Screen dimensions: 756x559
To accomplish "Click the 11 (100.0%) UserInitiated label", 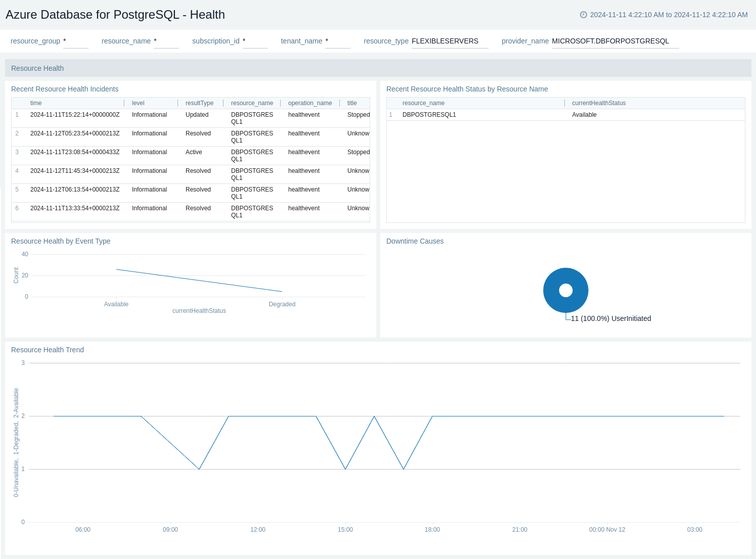I will (611, 318).
